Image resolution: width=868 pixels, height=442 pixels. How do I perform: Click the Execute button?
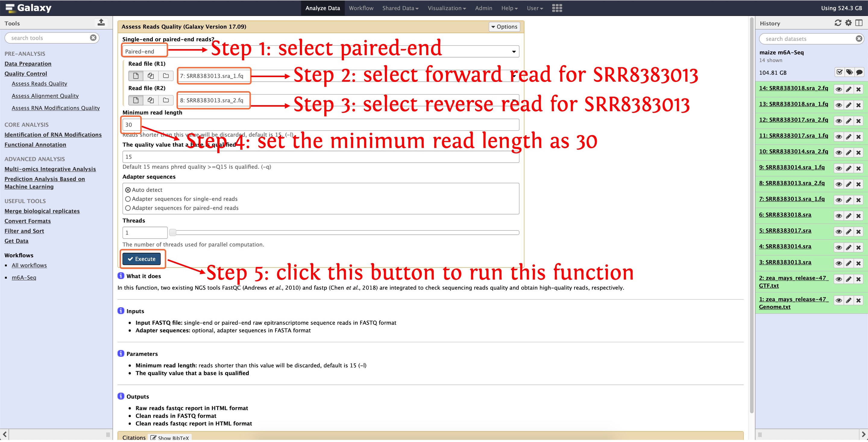pos(142,259)
